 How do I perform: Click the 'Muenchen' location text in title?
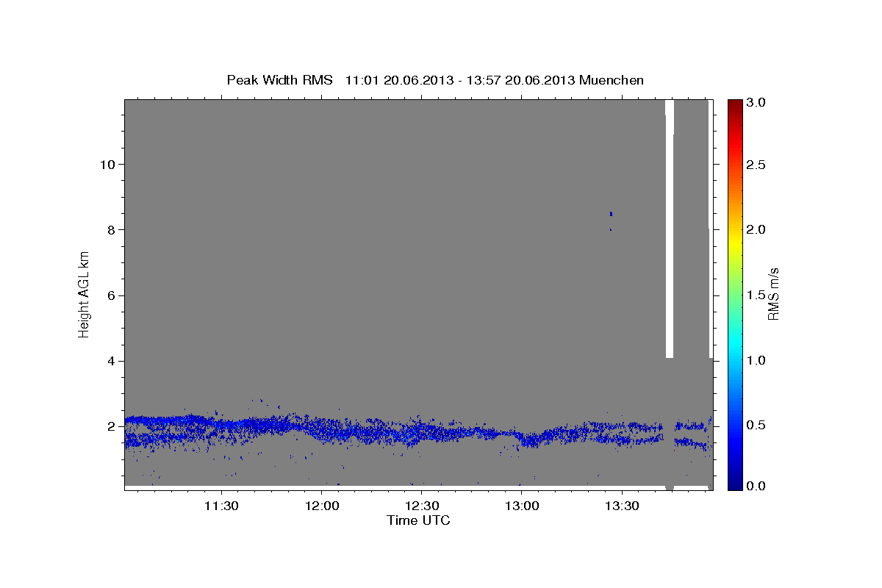point(612,80)
